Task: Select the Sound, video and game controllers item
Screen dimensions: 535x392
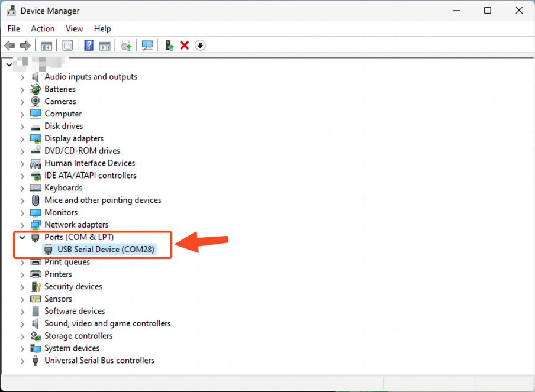Action: pyautogui.click(x=107, y=323)
